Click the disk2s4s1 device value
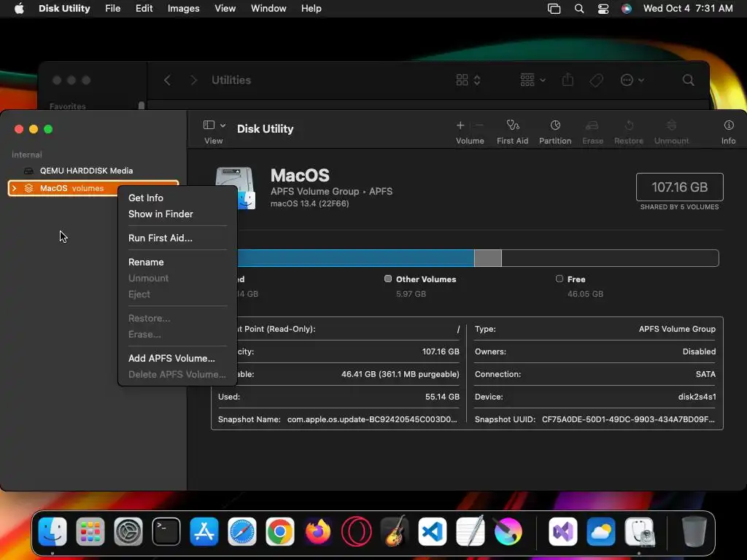Image resolution: width=747 pixels, height=560 pixels. [697, 397]
